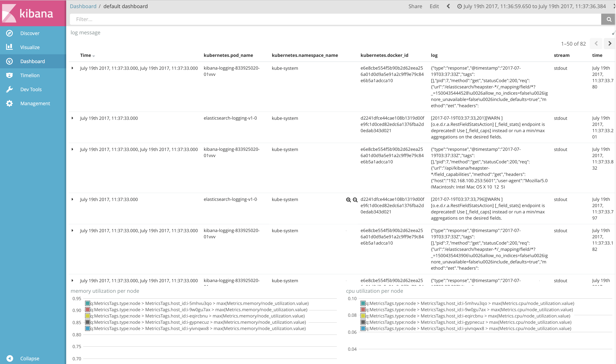Click into the Filter search field
This screenshot has height=364, width=616.
pos(334,19)
